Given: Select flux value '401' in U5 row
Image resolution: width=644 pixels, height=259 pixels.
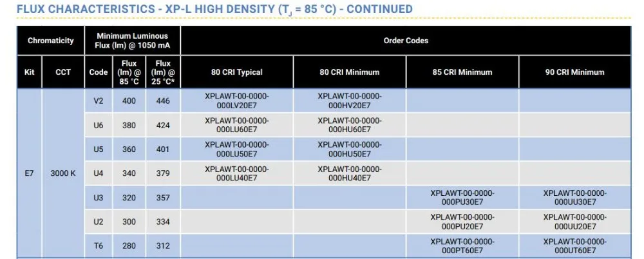Looking at the screenshot, I should click(163, 149).
